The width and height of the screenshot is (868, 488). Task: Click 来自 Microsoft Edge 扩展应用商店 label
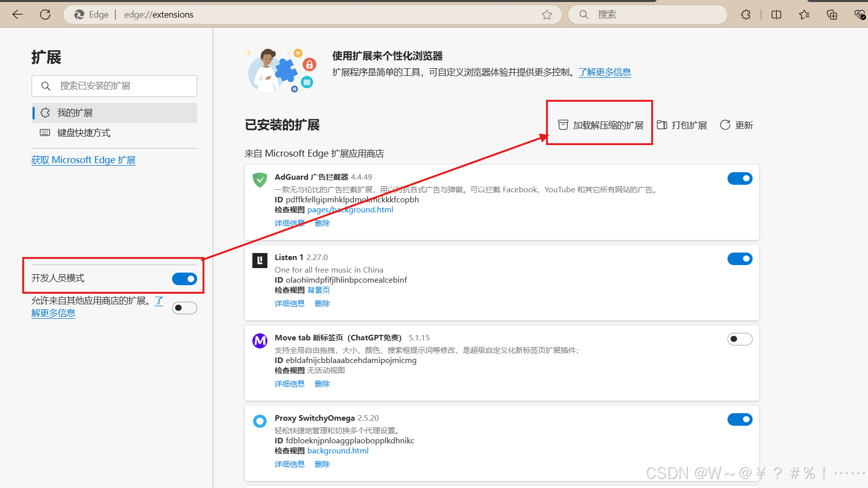pos(314,154)
